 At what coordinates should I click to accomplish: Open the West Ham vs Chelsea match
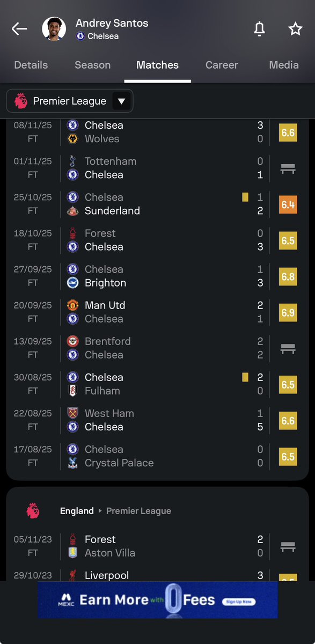(x=157, y=420)
